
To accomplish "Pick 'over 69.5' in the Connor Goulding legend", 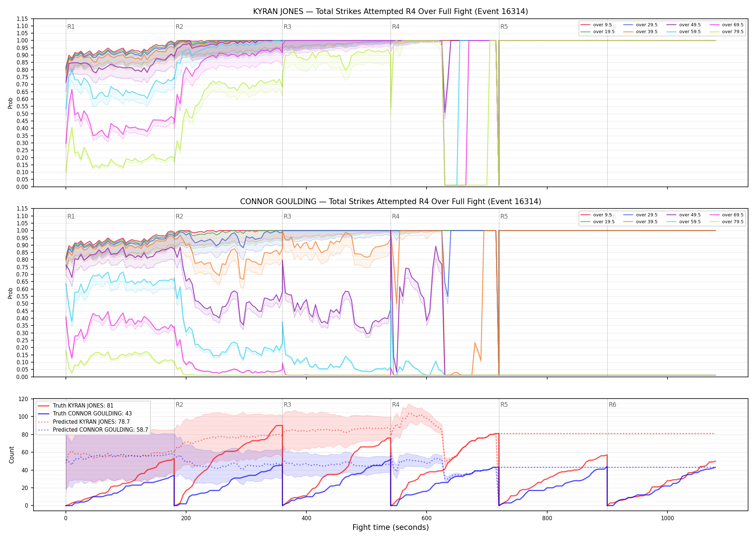I will [726, 215].
